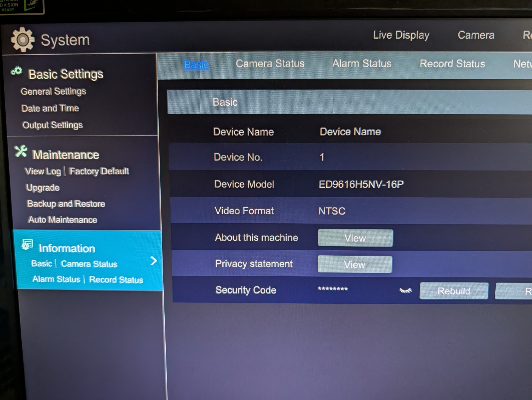Select Alarm Status in sidebar Information

click(x=57, y=279)
